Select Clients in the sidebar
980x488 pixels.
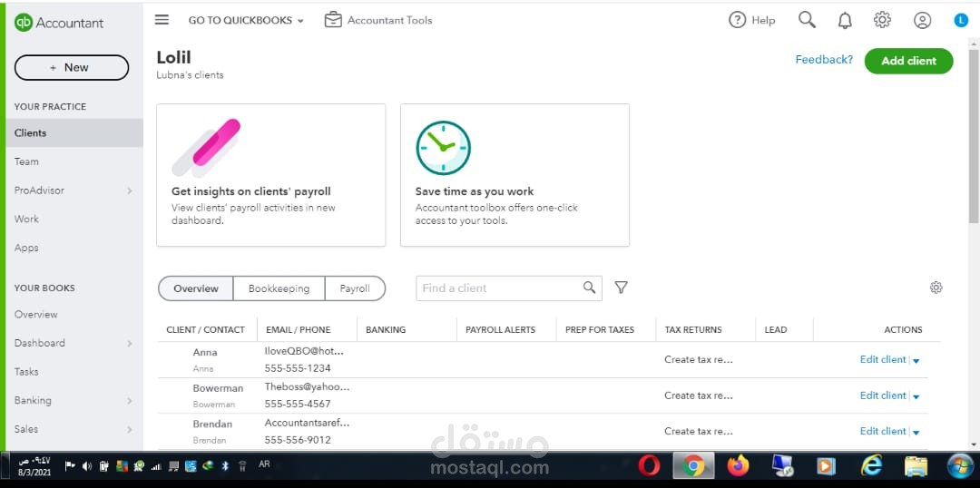pos(74,132)
